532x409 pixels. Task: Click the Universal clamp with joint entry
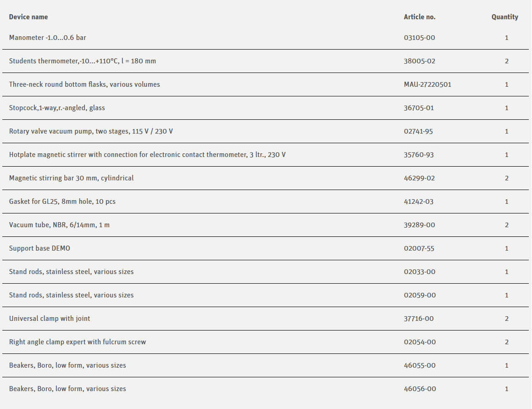(x=50, y=319)
